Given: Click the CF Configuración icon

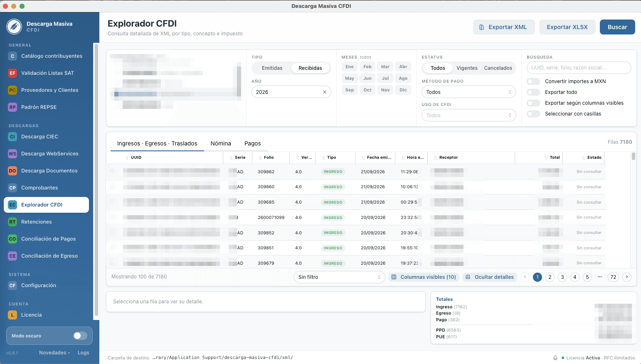Looking at the screenshot, I should click(12, 285).
